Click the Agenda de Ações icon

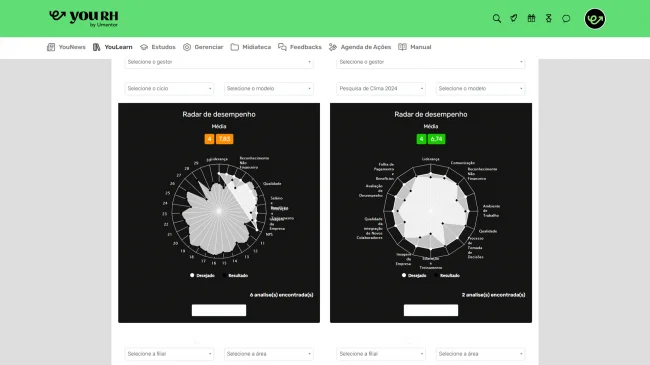333,47
